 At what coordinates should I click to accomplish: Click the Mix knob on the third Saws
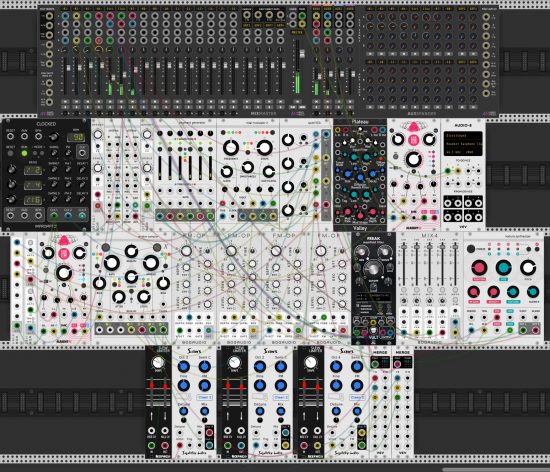357,411
